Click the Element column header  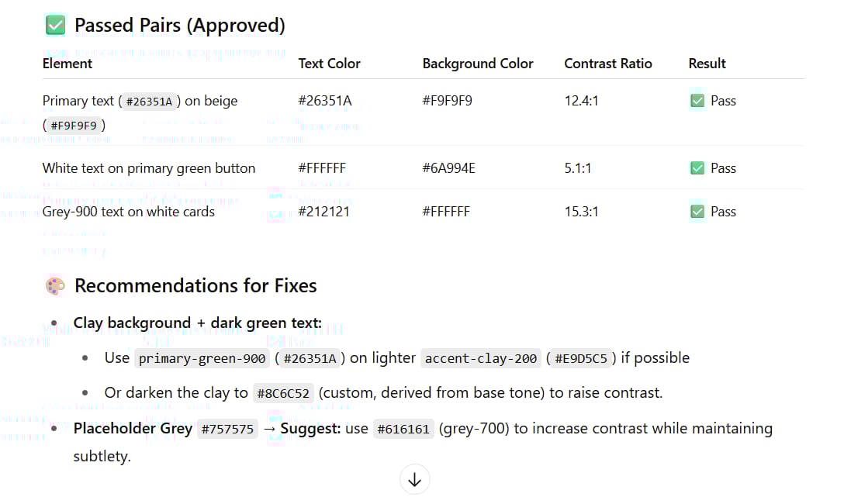point(67,64)
